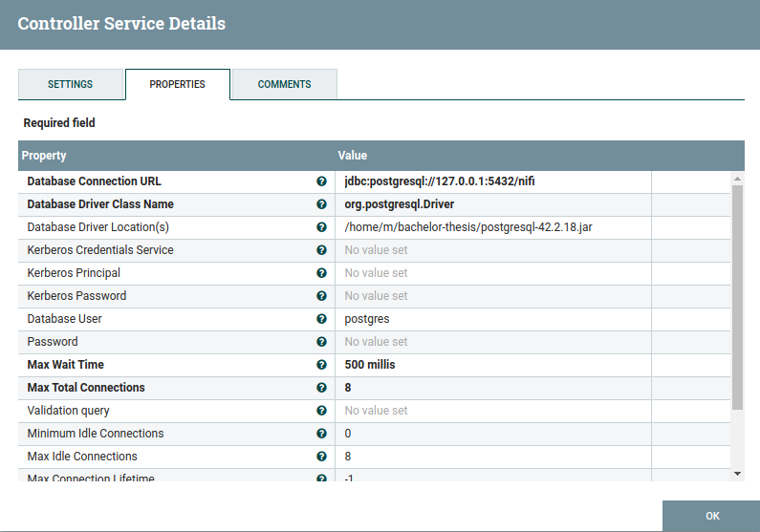Screen dimensions: 760x532
Task: Open help icon for Kerberos Credentials Service
Action: (321, 250)
